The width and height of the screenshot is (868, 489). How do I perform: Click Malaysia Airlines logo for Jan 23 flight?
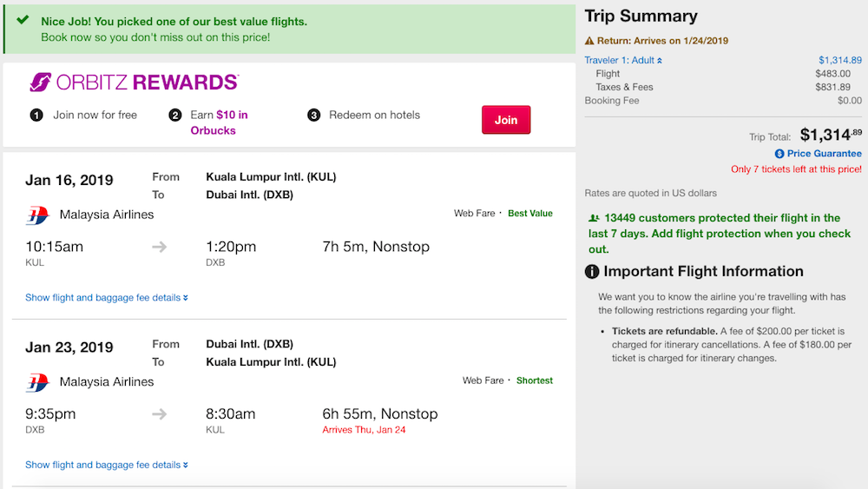click(37, 382)
